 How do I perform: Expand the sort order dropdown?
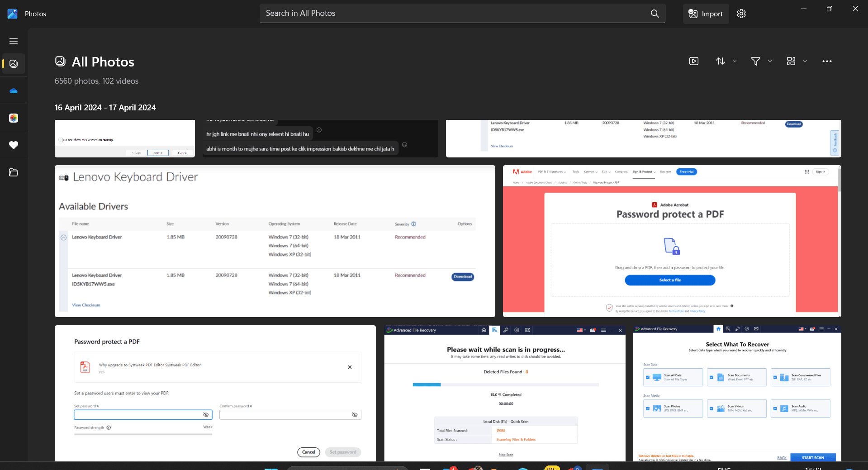726,61
